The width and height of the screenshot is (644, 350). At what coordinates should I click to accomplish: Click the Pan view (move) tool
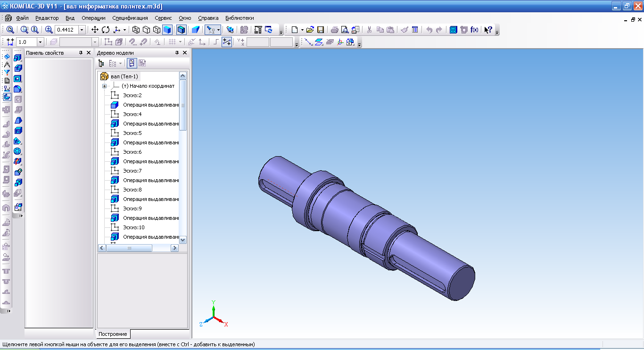coord(96,30)
